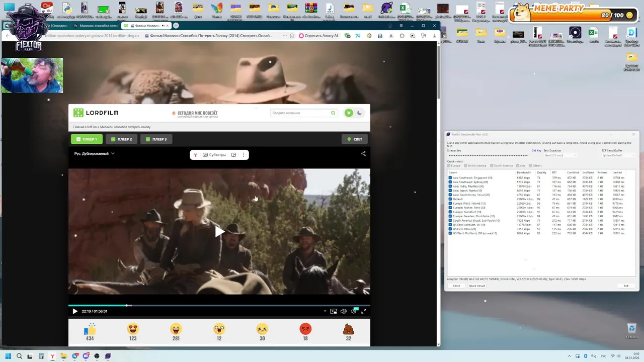Switch to the ПЛЕЕР 3 tab

pyautogui.click(x=156, y=139)
